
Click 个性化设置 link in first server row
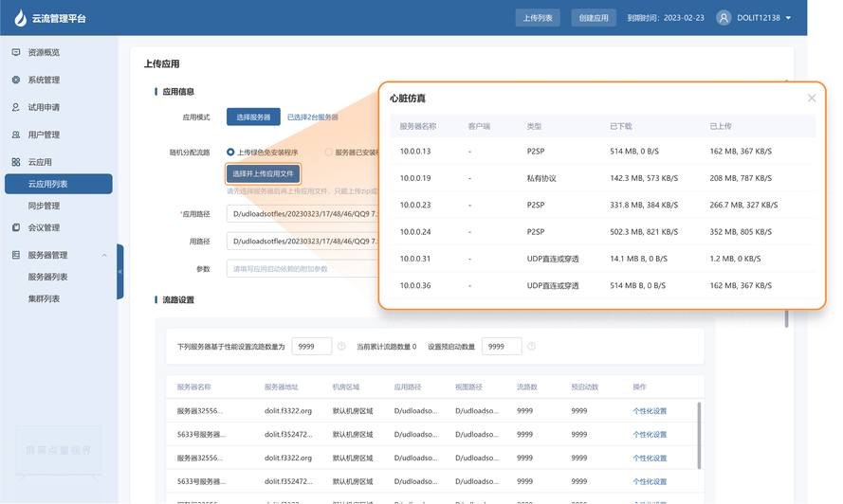coord(650,411)
